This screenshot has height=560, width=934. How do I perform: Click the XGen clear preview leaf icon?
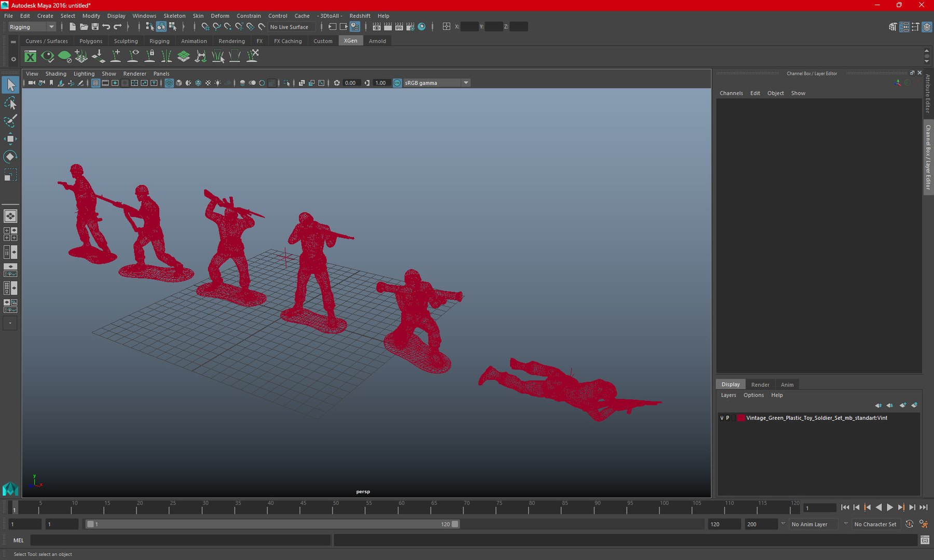pos(64,57)
